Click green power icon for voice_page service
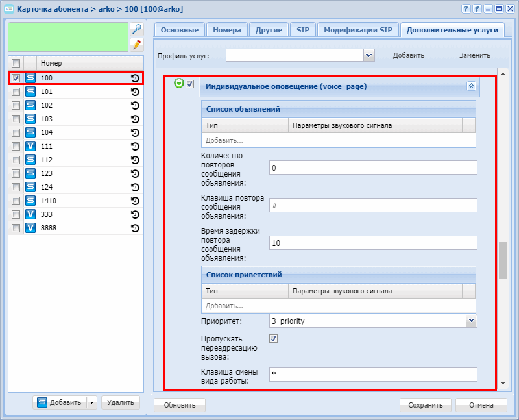 [x=179, y=84]
